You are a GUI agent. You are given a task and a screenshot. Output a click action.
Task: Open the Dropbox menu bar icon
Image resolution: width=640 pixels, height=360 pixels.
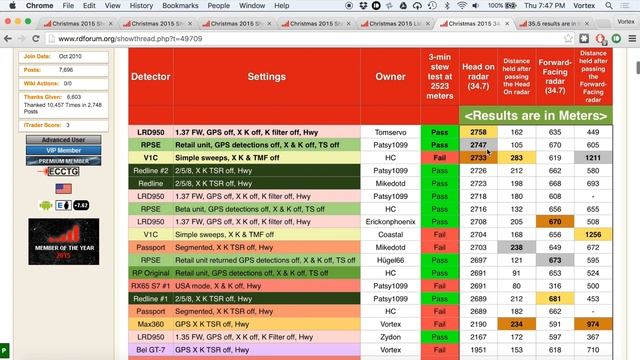coord(363,6)
